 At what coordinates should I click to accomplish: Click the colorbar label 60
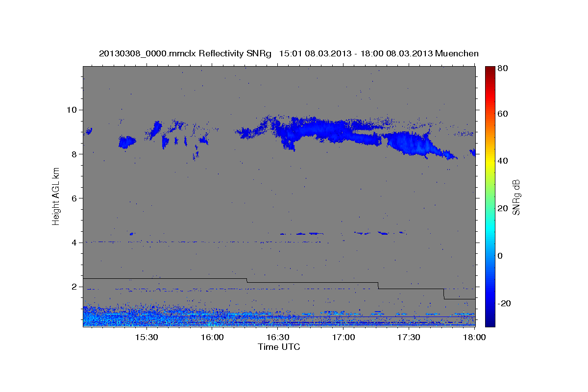(502, 114)
